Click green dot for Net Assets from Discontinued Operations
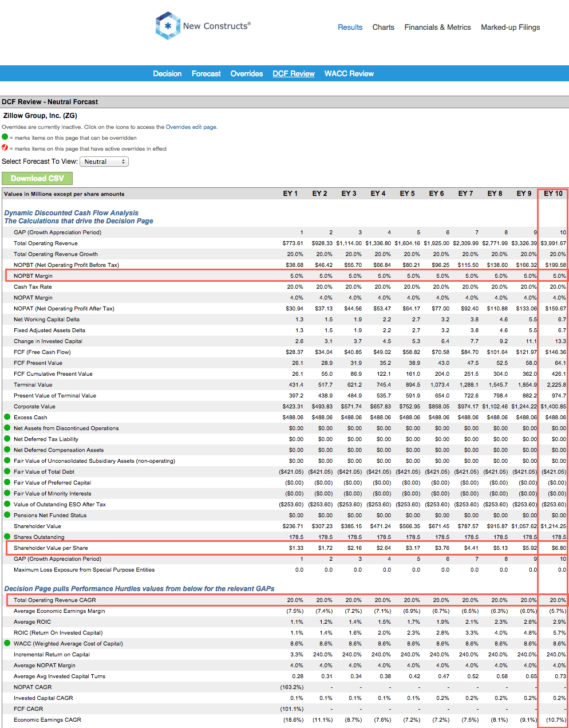 tap(7, 428)
